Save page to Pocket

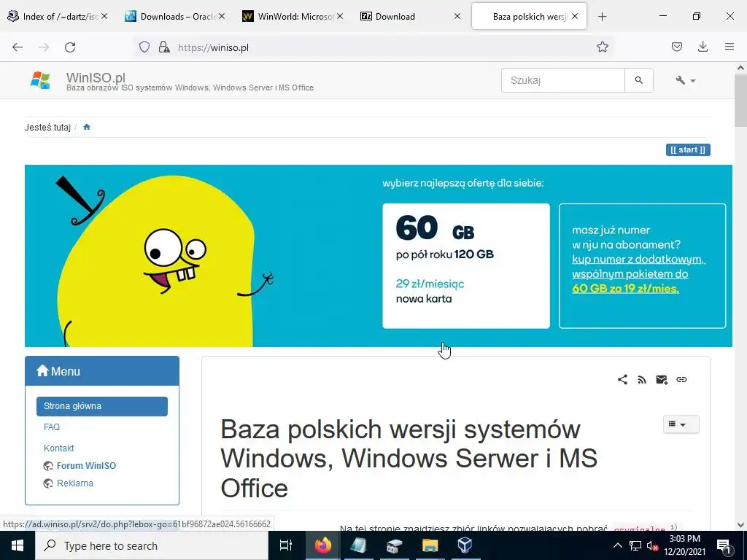pyautogui.click(x=676, y=47)
